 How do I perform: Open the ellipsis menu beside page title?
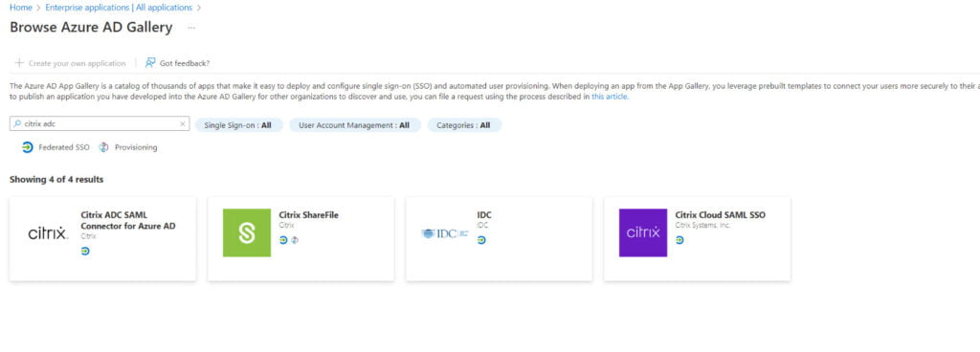pyautogui.click(x=191, y=28)
